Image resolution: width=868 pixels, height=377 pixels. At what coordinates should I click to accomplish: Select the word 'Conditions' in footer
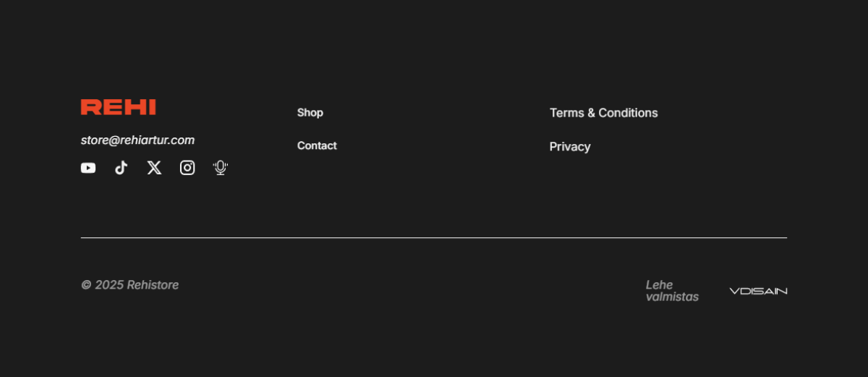tap(629, 113)
